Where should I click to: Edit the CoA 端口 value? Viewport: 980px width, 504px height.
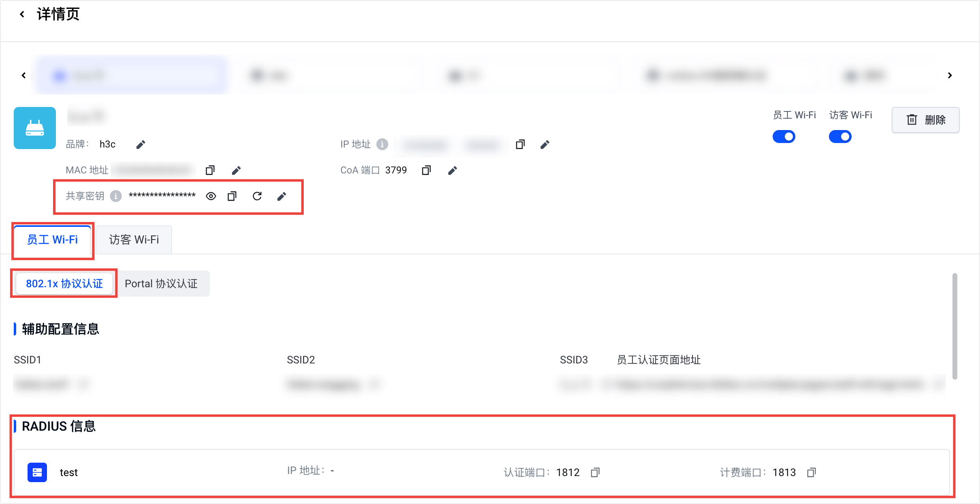pyautogui.click(x=452, y=171)
